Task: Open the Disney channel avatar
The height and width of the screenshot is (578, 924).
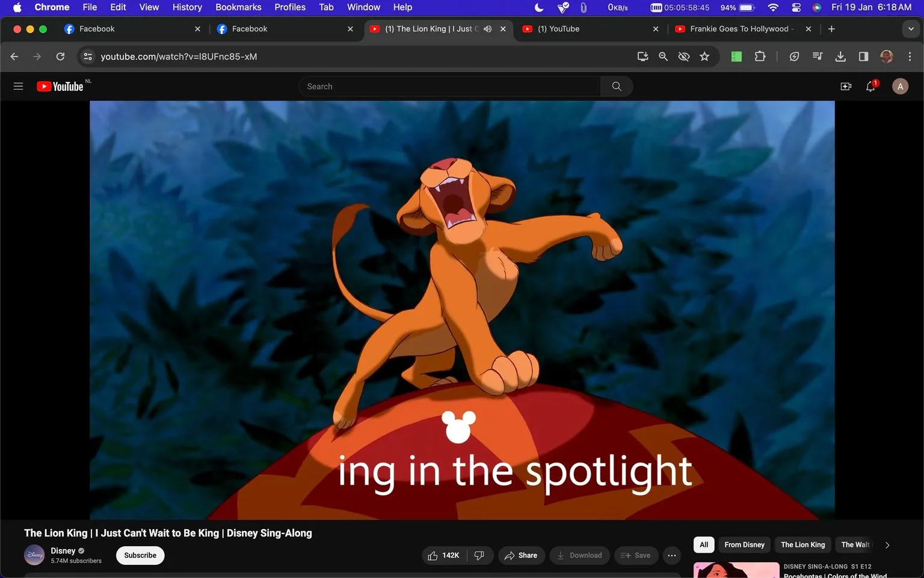Action: click(34, 555)
